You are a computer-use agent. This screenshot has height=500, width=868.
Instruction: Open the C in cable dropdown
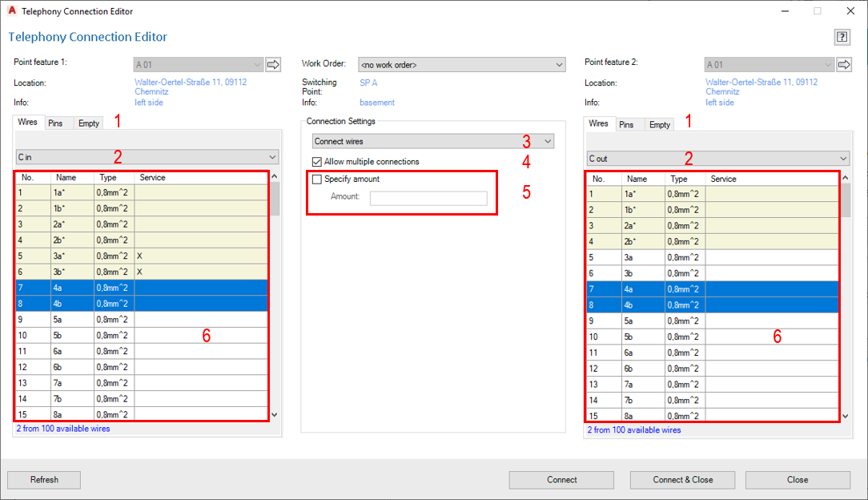pos(147,157)
